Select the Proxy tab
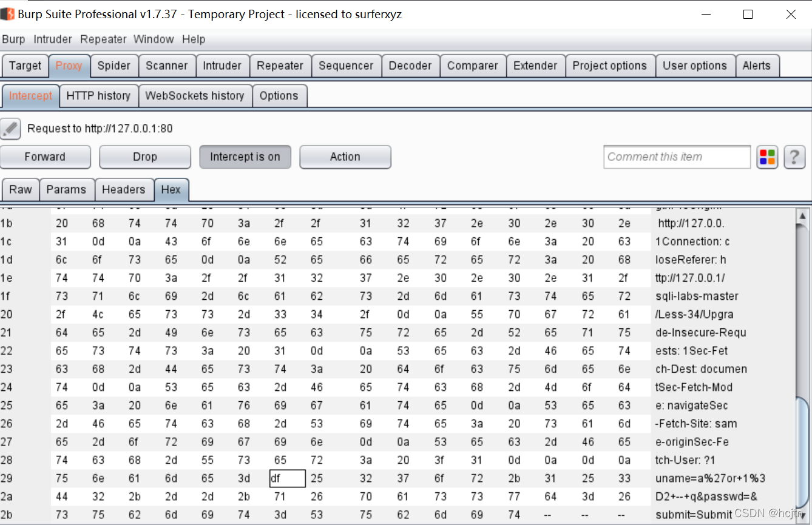 [69, 66]
